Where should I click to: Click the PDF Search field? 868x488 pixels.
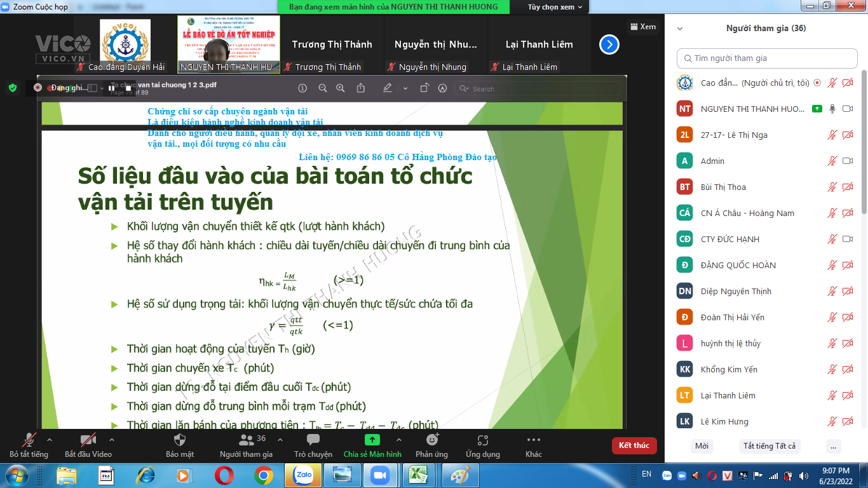coord(539,89)
